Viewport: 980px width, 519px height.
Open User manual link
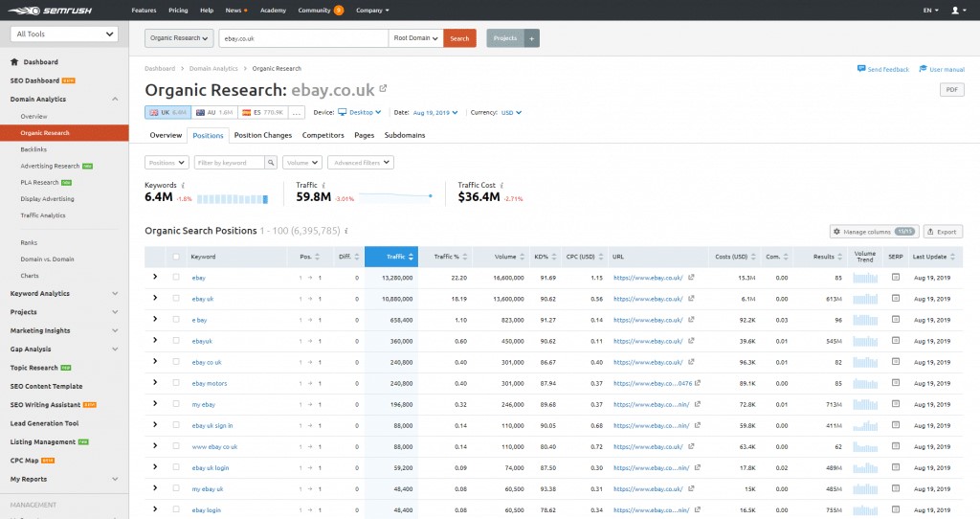click(x=942, y=69)
